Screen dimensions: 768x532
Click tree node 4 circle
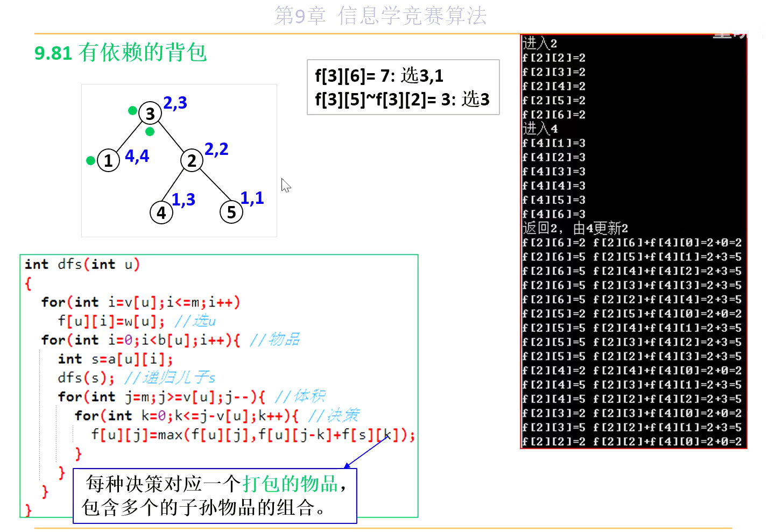161,212
